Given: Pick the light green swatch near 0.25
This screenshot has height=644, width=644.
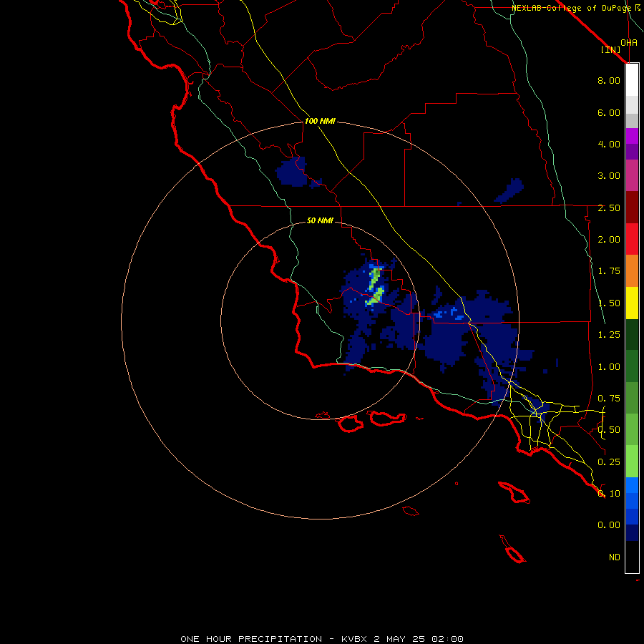Looking at the screenshot, I should coord(632,462).
